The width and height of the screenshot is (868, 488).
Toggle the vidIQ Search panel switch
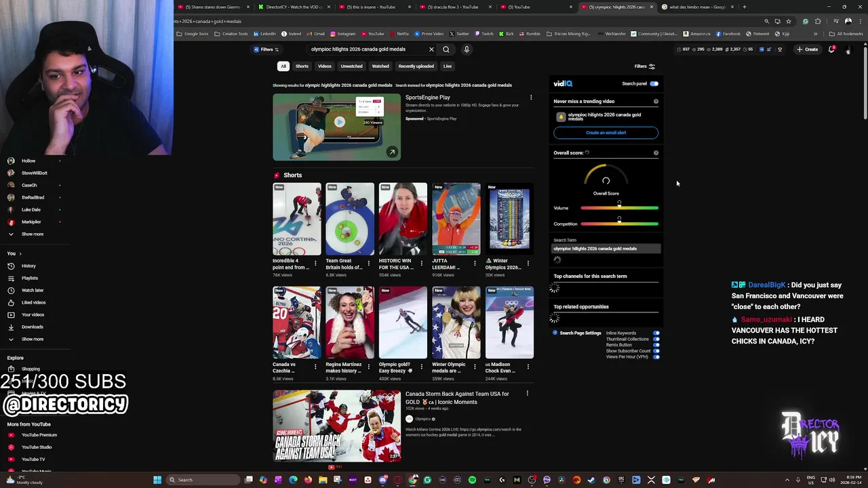(x=654, y=83)
